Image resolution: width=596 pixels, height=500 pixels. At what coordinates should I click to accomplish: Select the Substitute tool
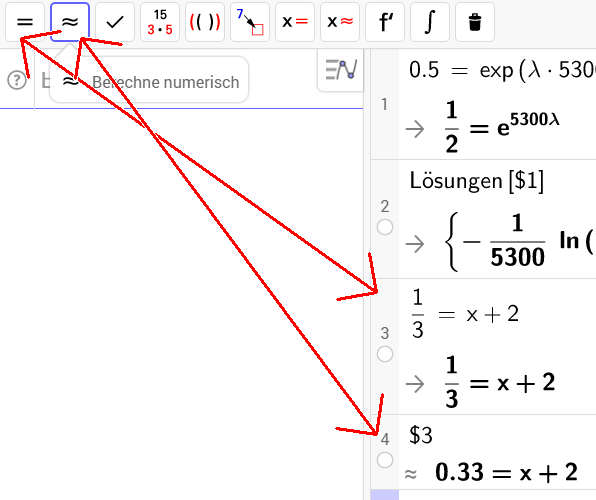pyautogui.click(x=250, y=22)
